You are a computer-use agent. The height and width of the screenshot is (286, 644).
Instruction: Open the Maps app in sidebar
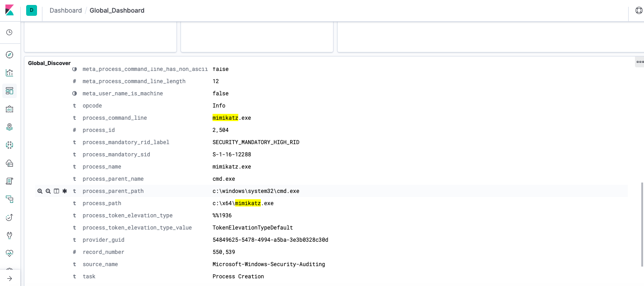tap(9, 127)
